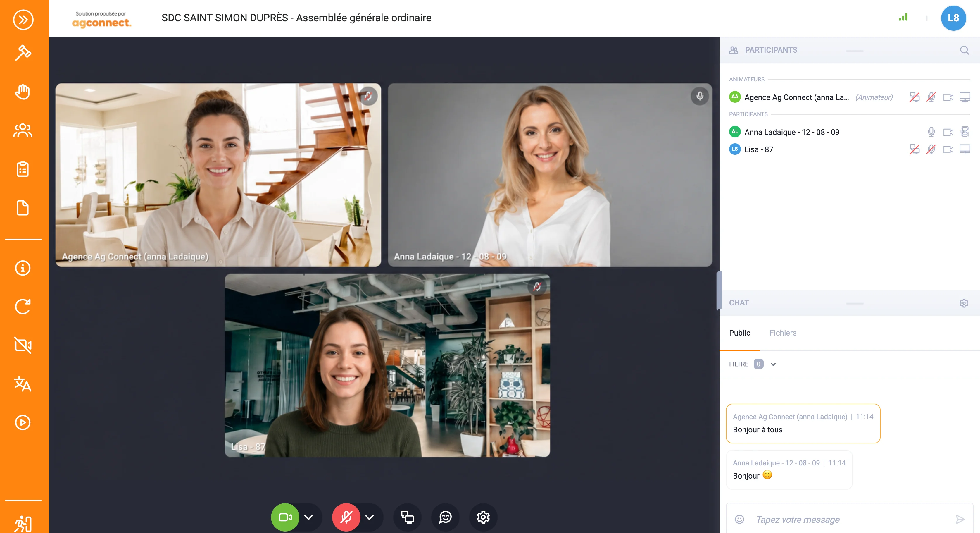Click the VR headset device icon on Anna Ladaique row
This screenshot has height=533, width=980.
[x=965, y=132]
